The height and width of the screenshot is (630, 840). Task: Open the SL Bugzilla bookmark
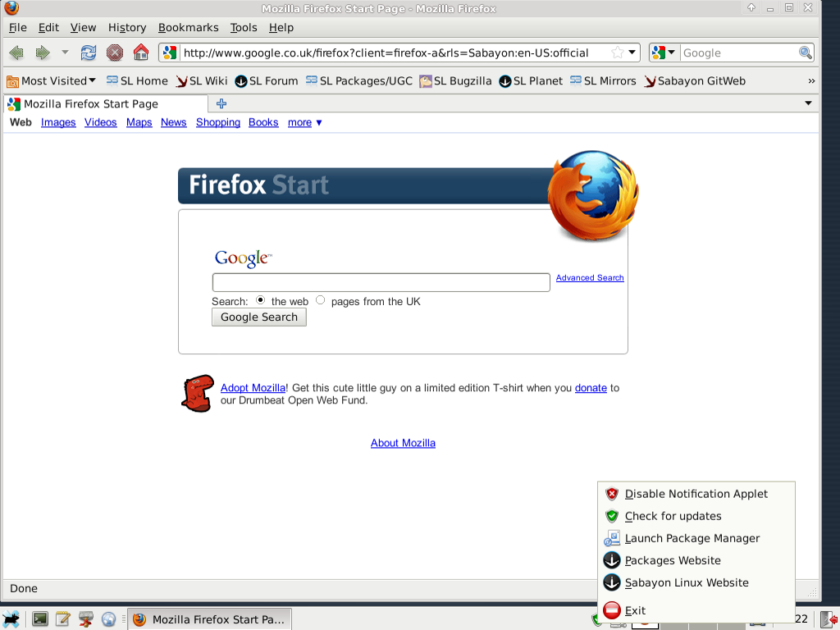coord(455,81)
